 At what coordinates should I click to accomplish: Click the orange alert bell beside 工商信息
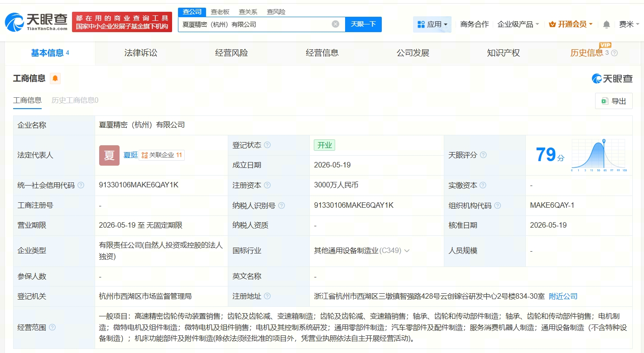click(55, 78)
